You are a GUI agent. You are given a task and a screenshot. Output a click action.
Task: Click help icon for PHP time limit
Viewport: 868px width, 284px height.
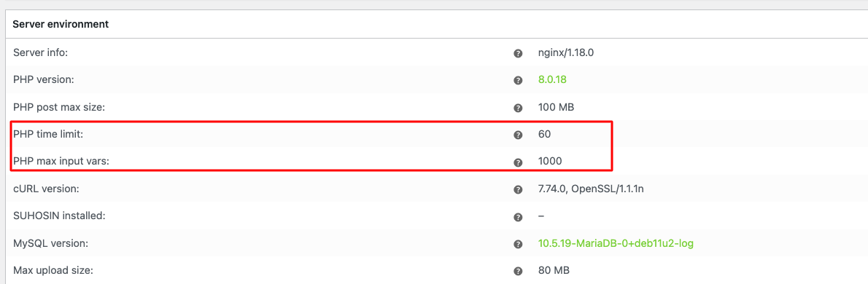518,135
